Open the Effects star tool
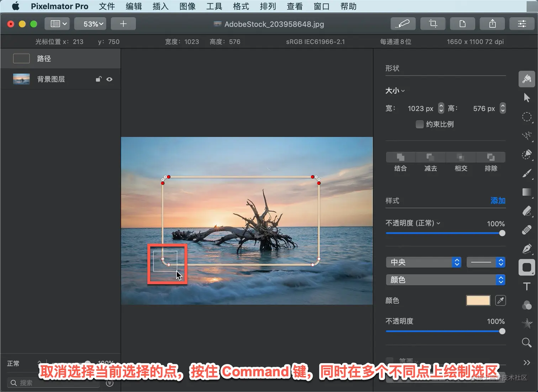The height and width of the screenshot is (392, 538). pyautogui.click(x=527, y=324)
